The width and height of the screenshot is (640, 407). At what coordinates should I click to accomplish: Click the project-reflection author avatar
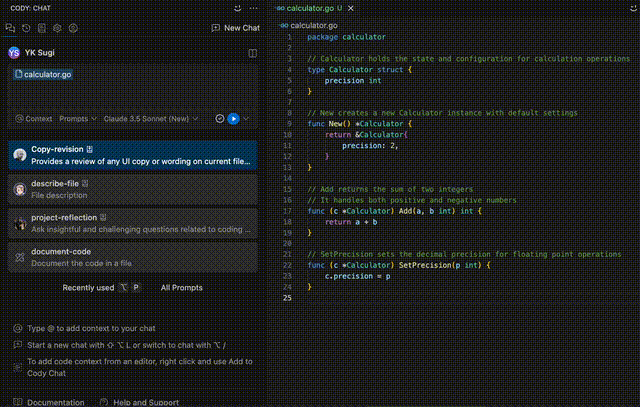coord(20,223)
